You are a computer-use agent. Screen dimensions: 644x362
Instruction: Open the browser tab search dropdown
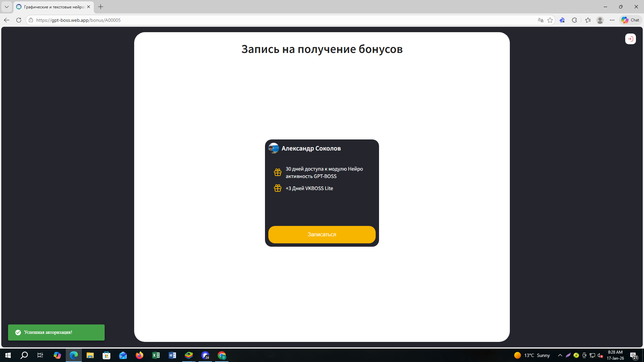pyautogui.click(x=6, y=7)
